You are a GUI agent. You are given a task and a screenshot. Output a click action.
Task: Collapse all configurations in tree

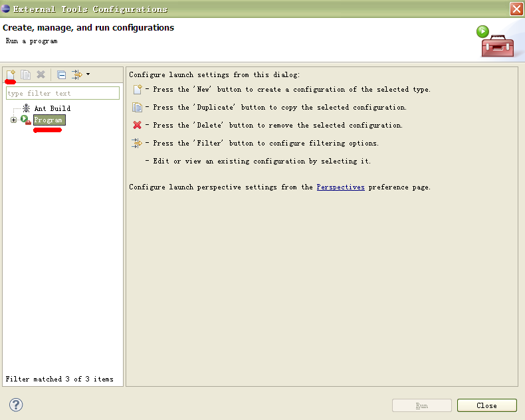[x=61, y=74]
